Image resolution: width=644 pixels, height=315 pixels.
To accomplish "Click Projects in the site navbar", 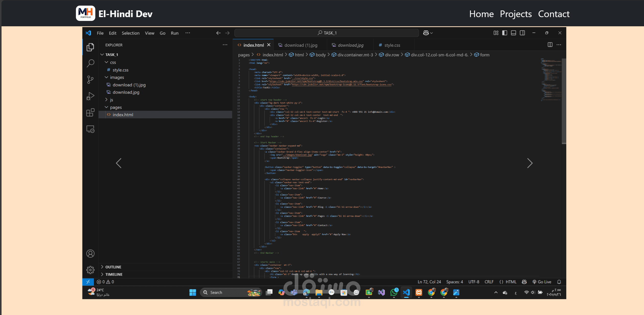I will click(516, 14).
